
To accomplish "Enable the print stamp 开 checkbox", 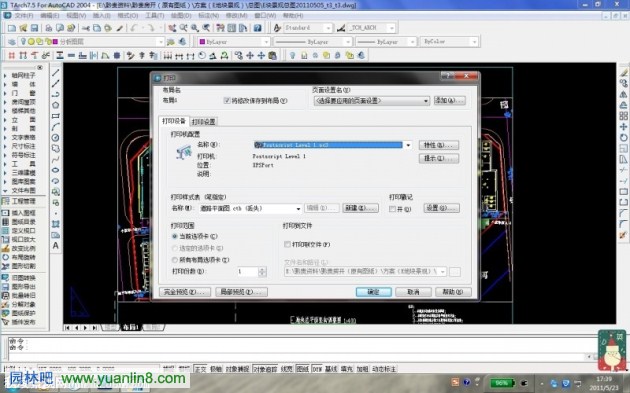I will (392, 209).
